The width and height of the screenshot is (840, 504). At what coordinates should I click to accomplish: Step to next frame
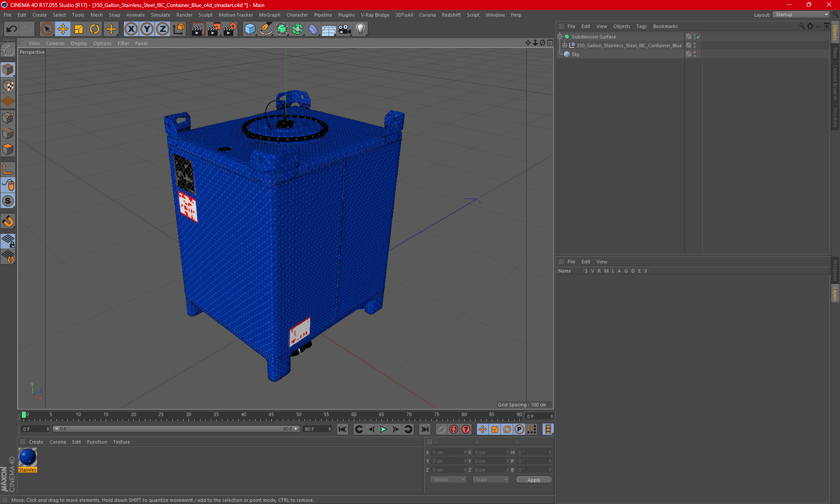point(395,429)
